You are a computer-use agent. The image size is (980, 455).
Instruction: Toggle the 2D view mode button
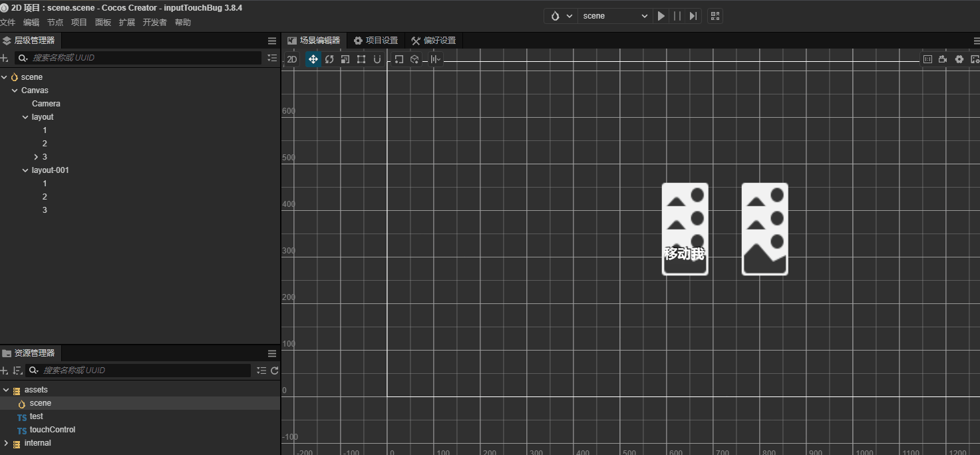click(292, 59)
